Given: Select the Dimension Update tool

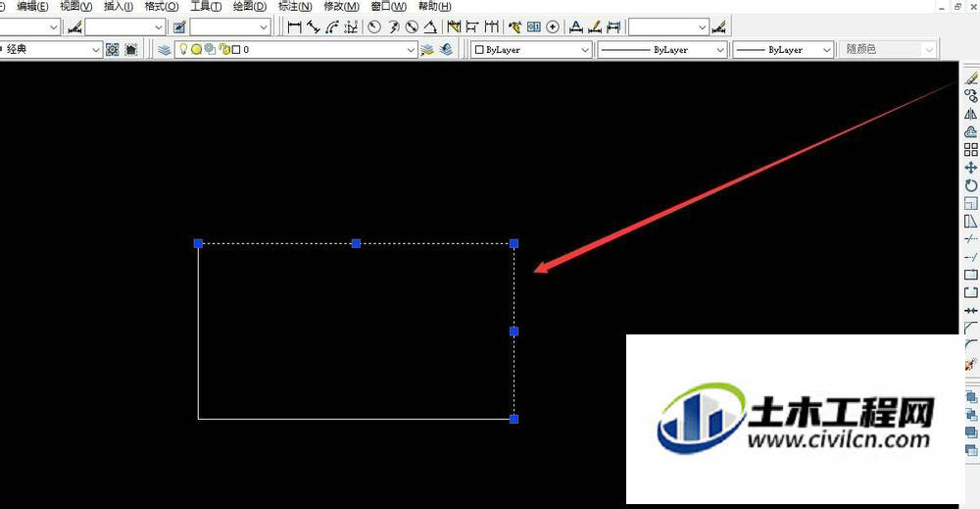Looking at the screenshot, I should coord(613,26).
